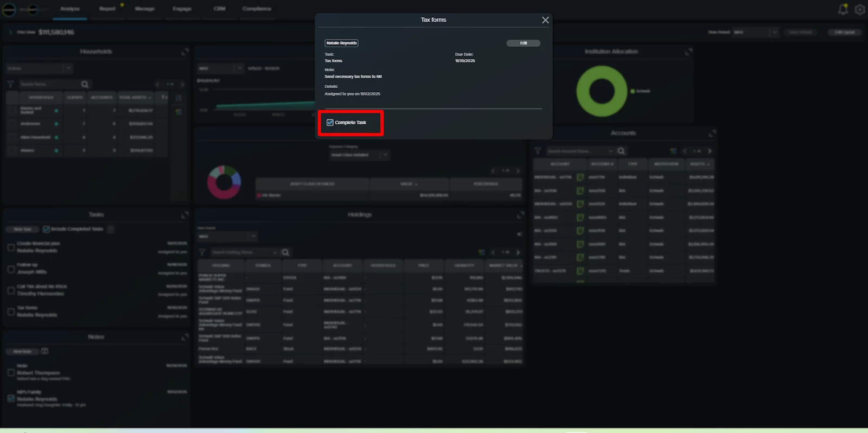Check the Timothy Hernandez call task
868x433 pixels.
coord(11,290)
